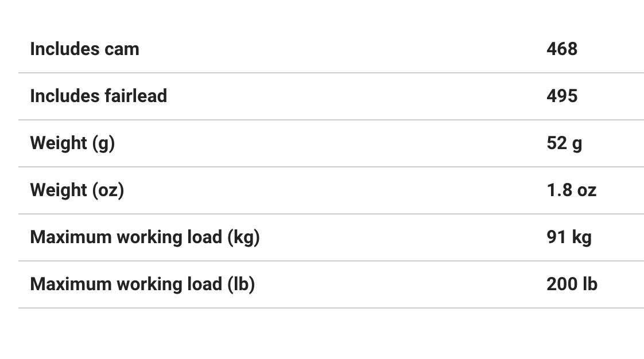
Task: Click the "Weight (g)" label
Action: coord(72,143)
